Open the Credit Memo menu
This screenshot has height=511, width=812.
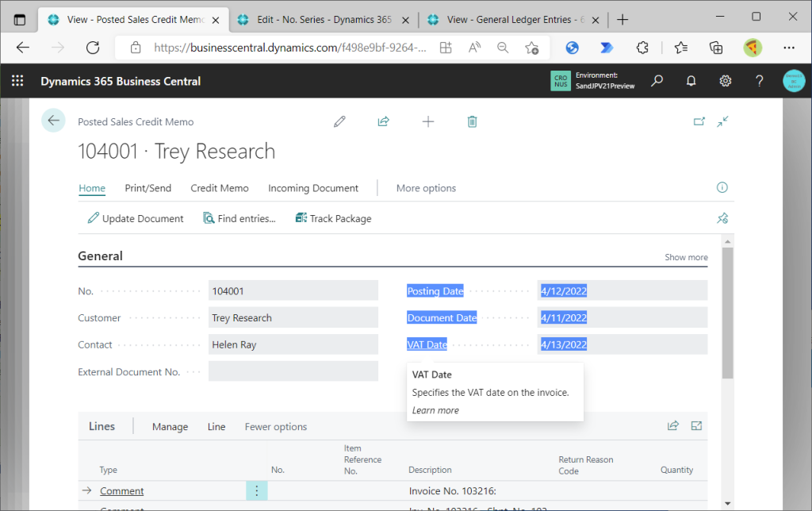pos(220,188)
